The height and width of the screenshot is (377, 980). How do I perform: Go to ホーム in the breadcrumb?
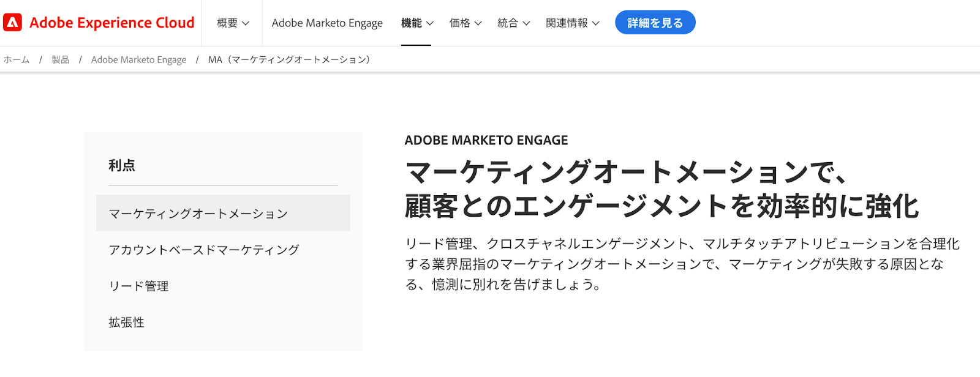[x=17, y=59]
